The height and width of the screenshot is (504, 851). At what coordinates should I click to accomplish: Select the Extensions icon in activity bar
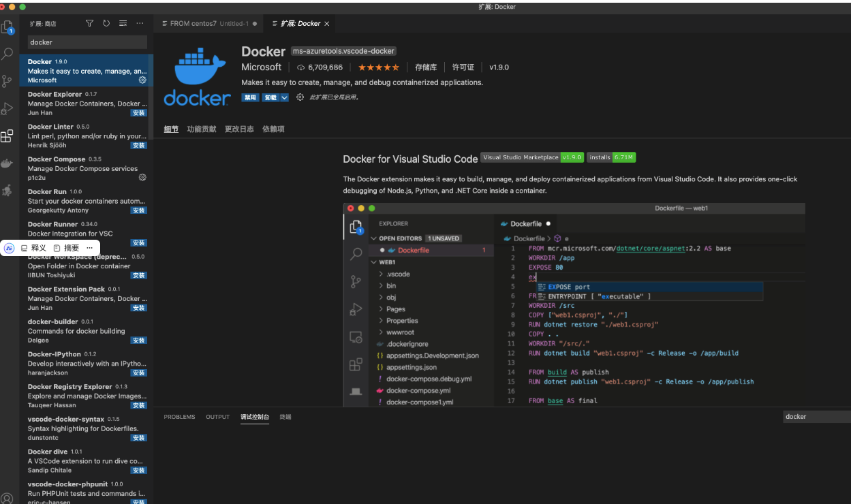coord(7,136)
